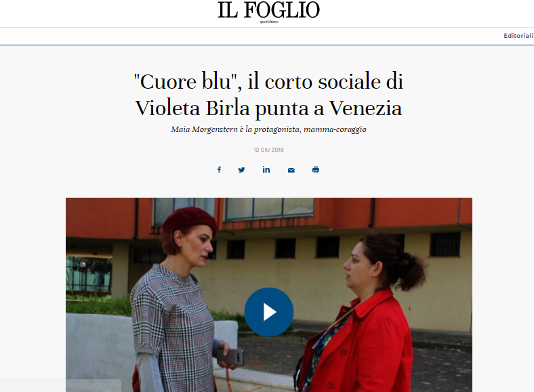Send the article via email icon
The width and height of the screenshot is (534, 392).
291,170
